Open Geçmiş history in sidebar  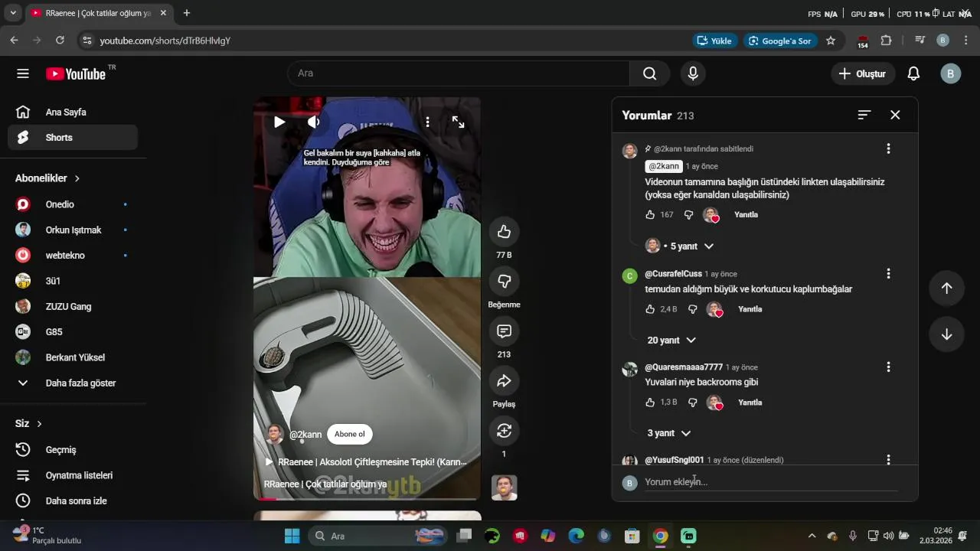[x=73, y=450]
